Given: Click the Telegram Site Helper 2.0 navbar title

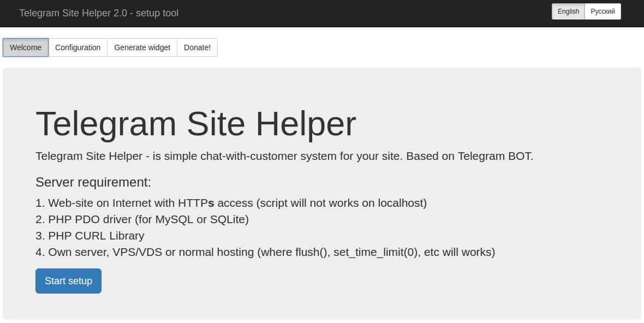Looking at the screenshot, I should 99,13.
